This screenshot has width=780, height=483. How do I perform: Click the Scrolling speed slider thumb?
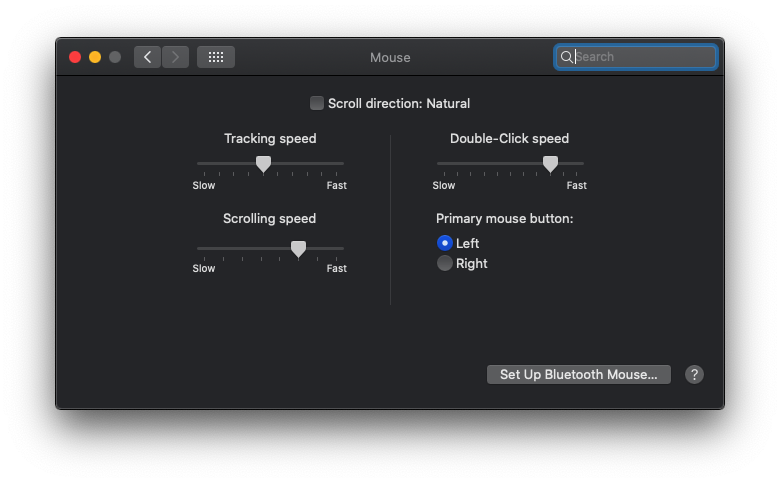298,248
